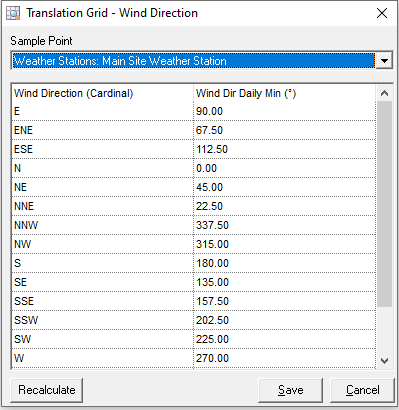
Task: Select the Wind Dir Daily Min column header
Action: coord(285,93)
